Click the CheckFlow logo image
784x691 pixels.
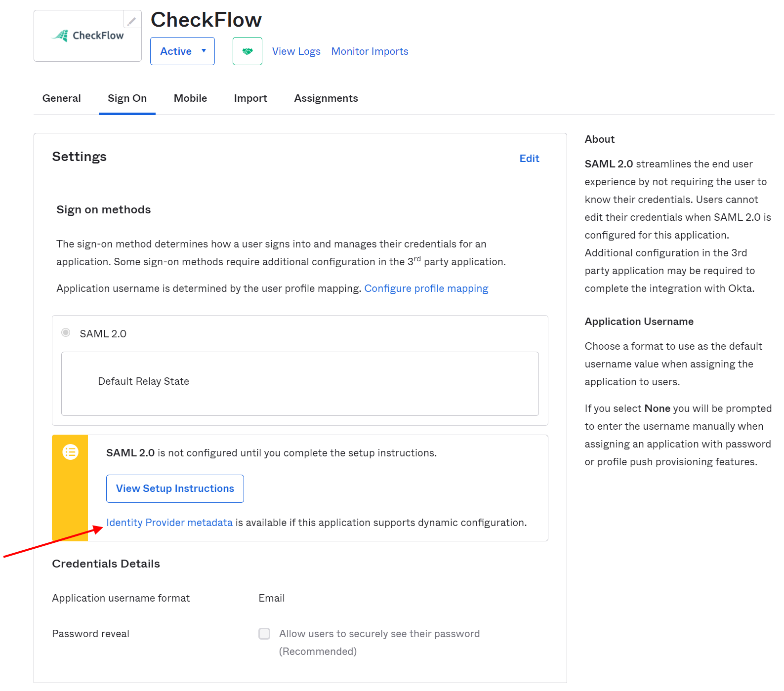click(x=88, y=36)
